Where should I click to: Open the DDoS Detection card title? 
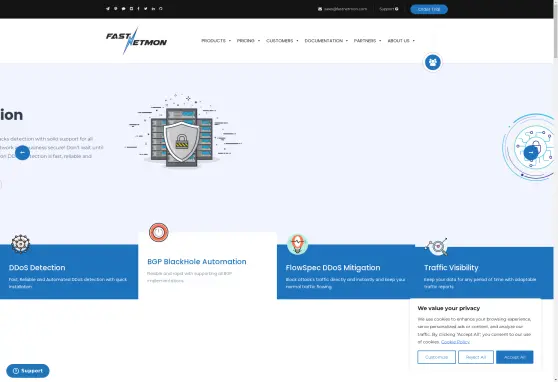(x=37, y=268)
